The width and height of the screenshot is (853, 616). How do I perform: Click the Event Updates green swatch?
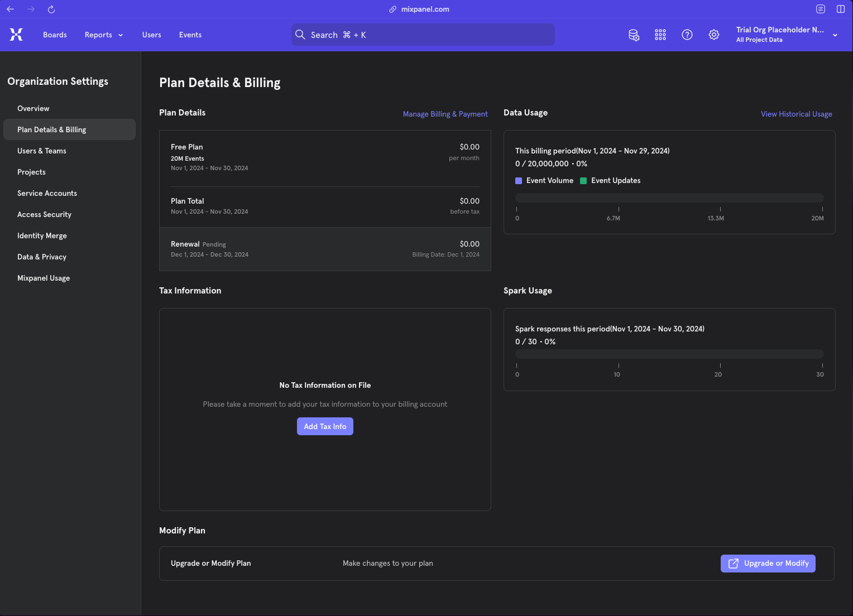(x=583, y=181)
